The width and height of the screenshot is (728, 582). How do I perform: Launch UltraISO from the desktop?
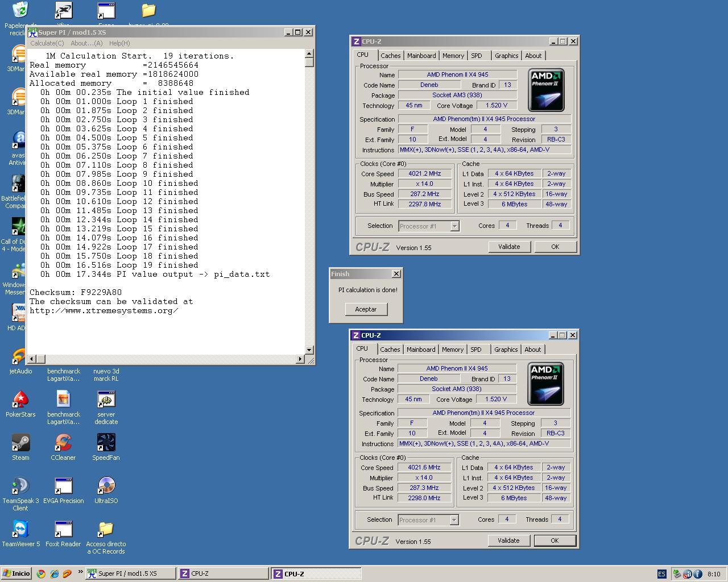[x=106, y=486]
